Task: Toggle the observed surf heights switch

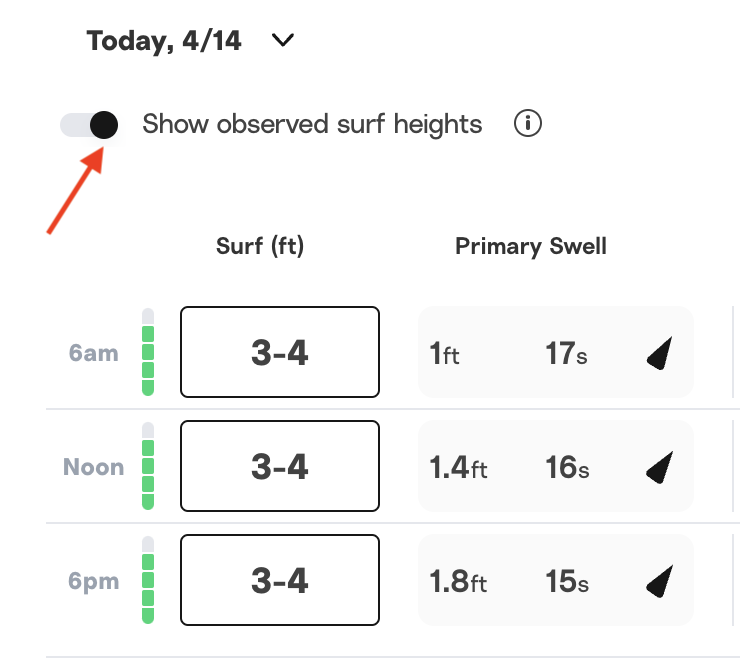Action: [90, 125]
